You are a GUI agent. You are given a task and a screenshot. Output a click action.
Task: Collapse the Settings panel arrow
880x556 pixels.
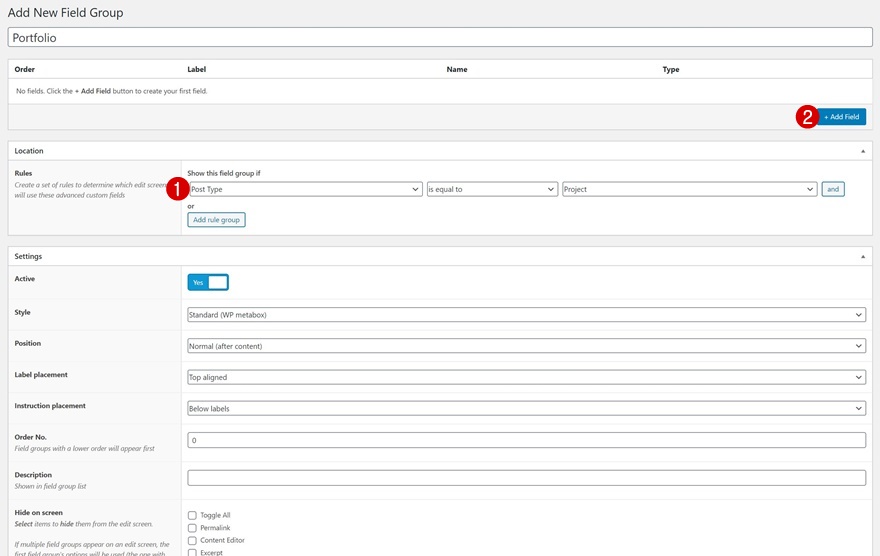[x=863, y=257]
